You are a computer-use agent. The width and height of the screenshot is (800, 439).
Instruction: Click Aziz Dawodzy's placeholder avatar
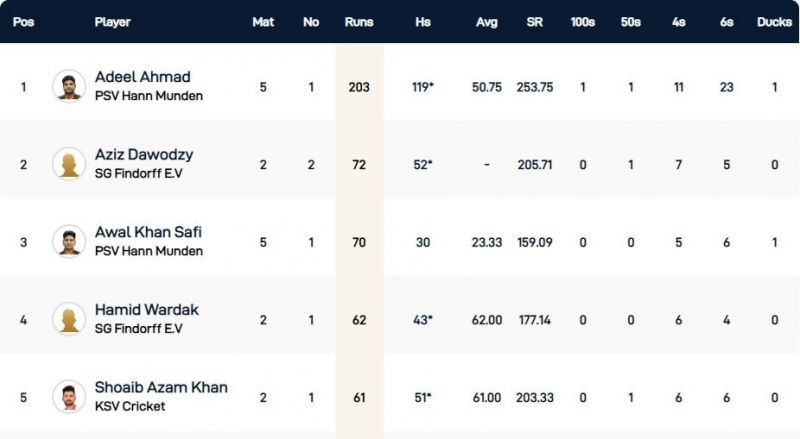pyautogui.click(x=69, y=164)
